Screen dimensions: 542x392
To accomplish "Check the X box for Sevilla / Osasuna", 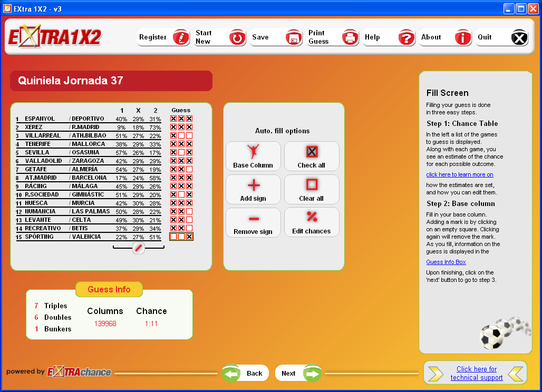I will (x=181, y=152).
